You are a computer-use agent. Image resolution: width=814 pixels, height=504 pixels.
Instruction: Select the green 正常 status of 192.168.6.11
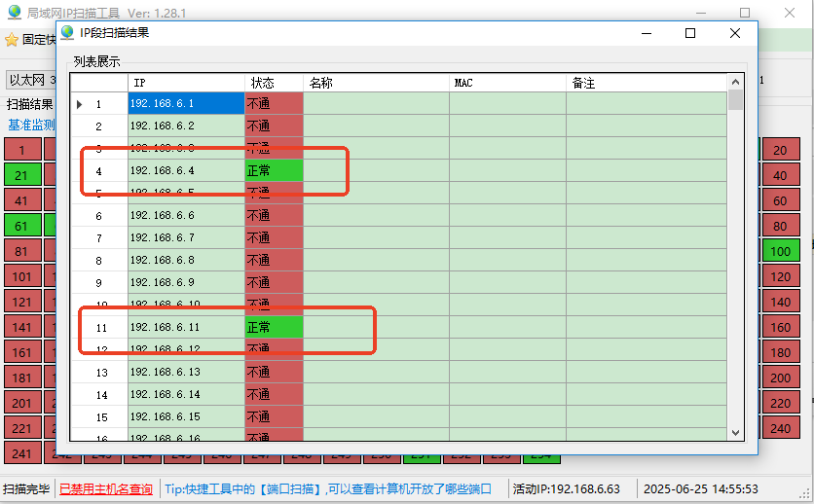point(274,328)
